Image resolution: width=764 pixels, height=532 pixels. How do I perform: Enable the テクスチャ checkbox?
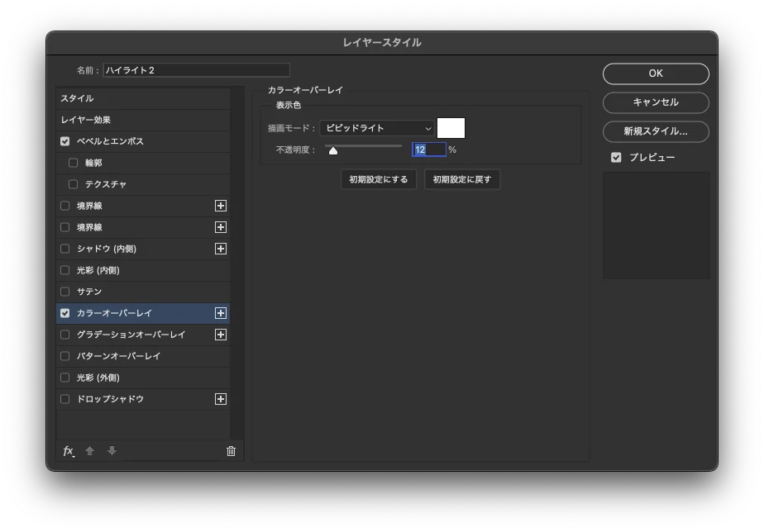[x=73, y=184]
